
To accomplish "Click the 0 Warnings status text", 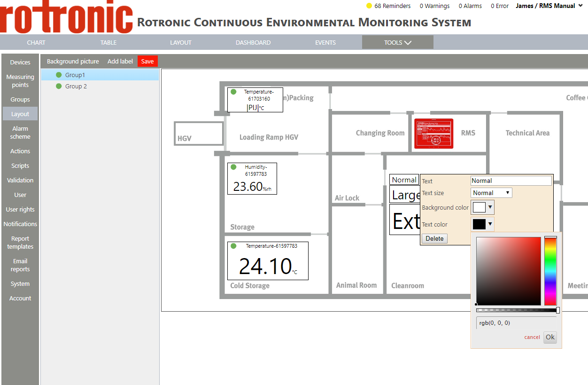I will (434, 6).
